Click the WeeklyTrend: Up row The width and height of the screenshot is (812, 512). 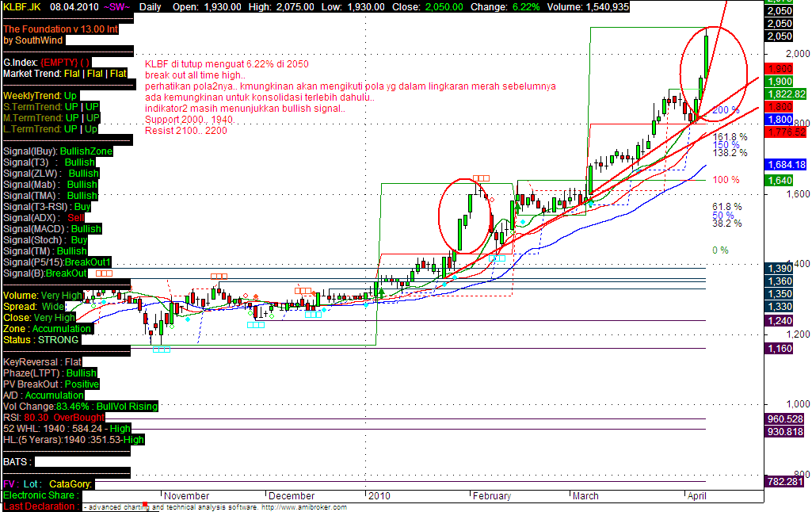click(x=40, y=96)
